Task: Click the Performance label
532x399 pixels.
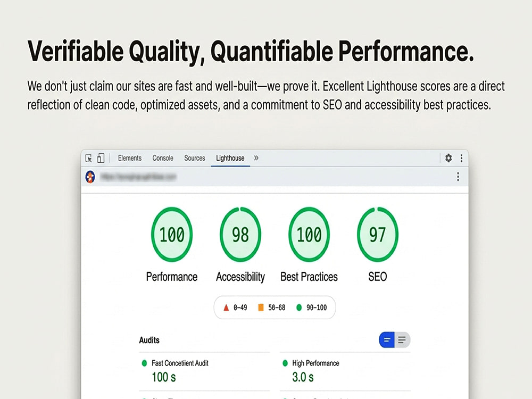Action: 172,277
